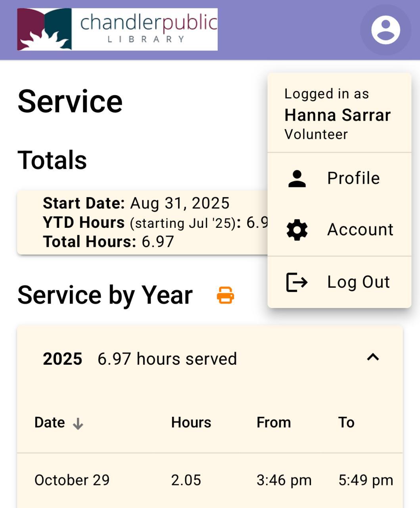The image size is (420, 508).
Task: Click the To column header
Action: pyautogui.click(x=346, y=423)
